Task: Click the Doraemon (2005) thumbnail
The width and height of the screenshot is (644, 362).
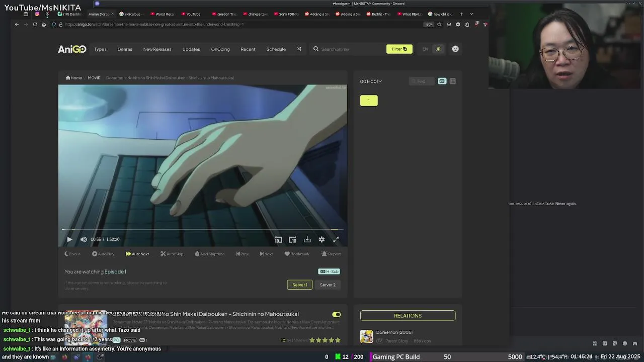Action: pyautogui.click(x=367, y=336)
